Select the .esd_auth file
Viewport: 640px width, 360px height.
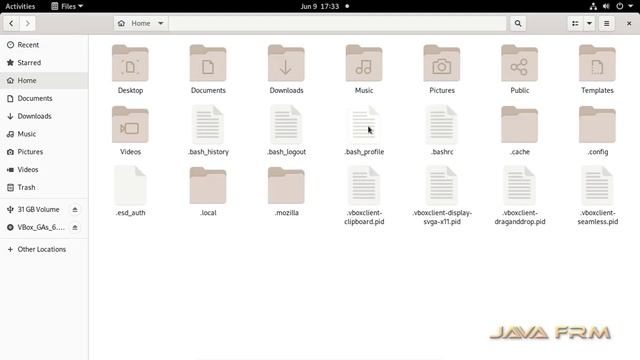(x=130, y=186)
